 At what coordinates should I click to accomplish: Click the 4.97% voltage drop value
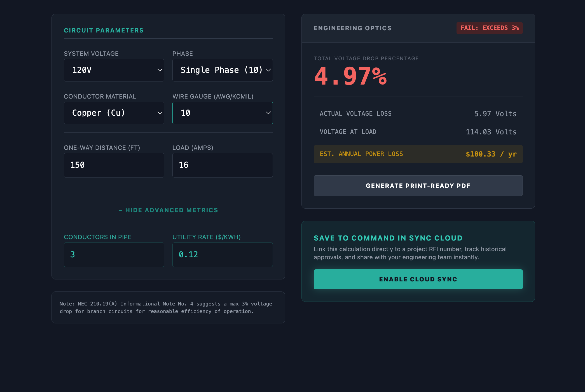pyautogui.click(x=350, y=76)
